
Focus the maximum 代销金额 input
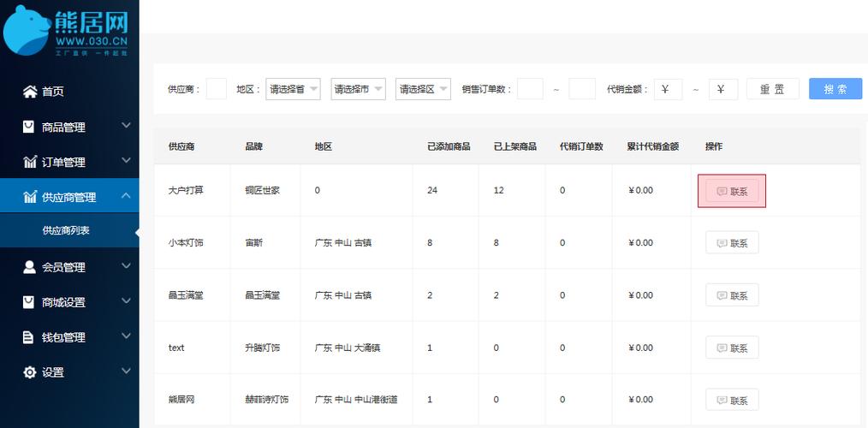tap(723, 89)
